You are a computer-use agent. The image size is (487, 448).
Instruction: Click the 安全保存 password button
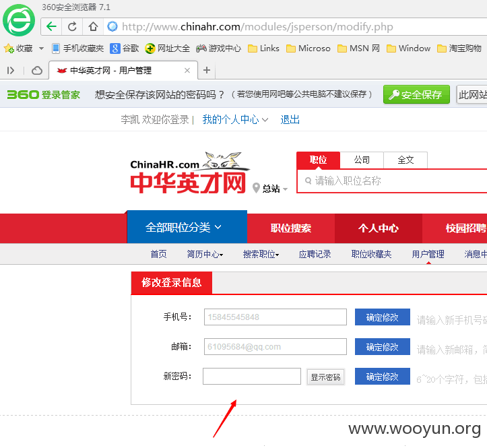click(x=416, y=94)
